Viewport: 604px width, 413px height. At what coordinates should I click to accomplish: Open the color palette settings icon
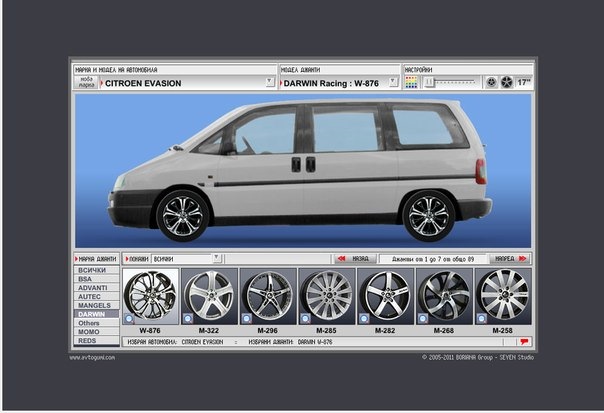[x=411, y=82]
